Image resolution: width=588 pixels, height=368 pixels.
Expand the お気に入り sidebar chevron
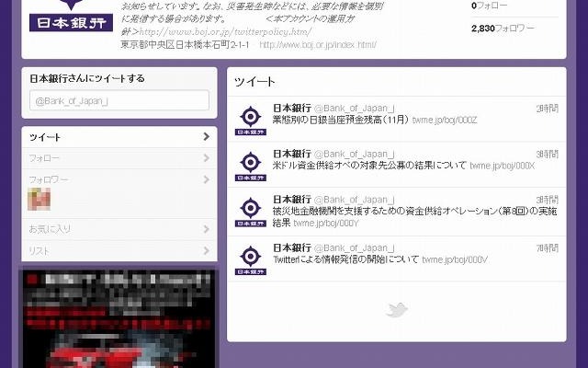pos(206,229)
